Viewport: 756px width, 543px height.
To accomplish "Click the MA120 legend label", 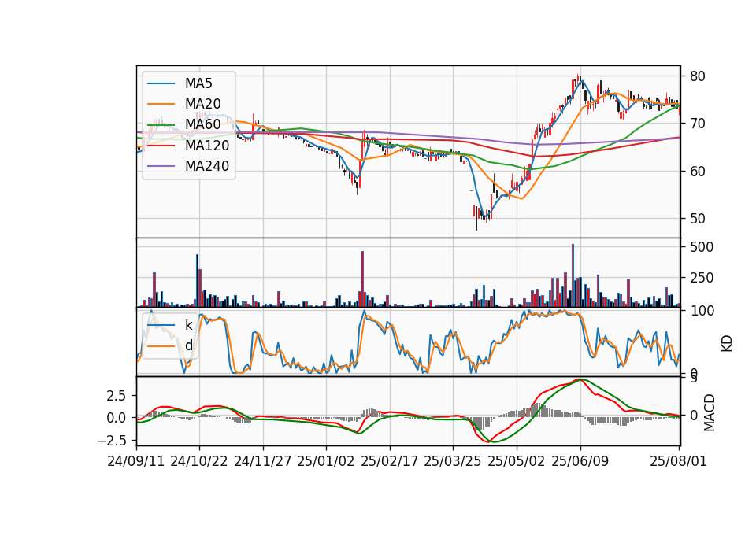I will pos(207,146).
